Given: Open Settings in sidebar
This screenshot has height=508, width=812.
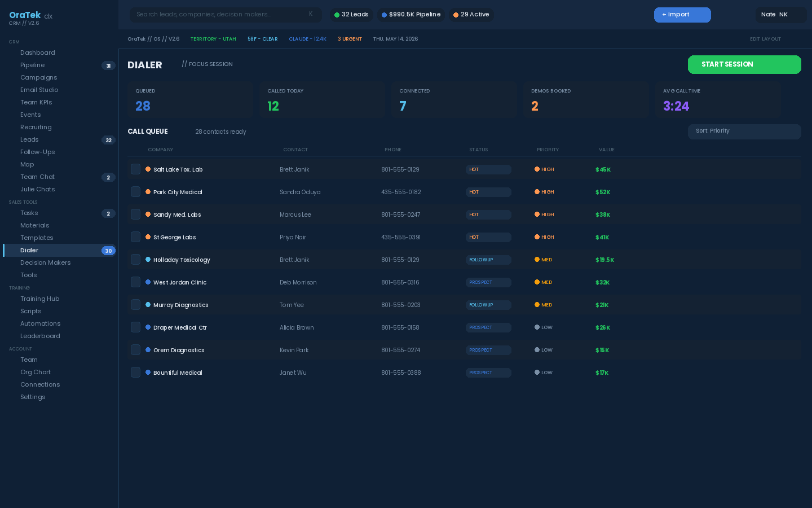Looking at the screenshot, I should [33, 397].
